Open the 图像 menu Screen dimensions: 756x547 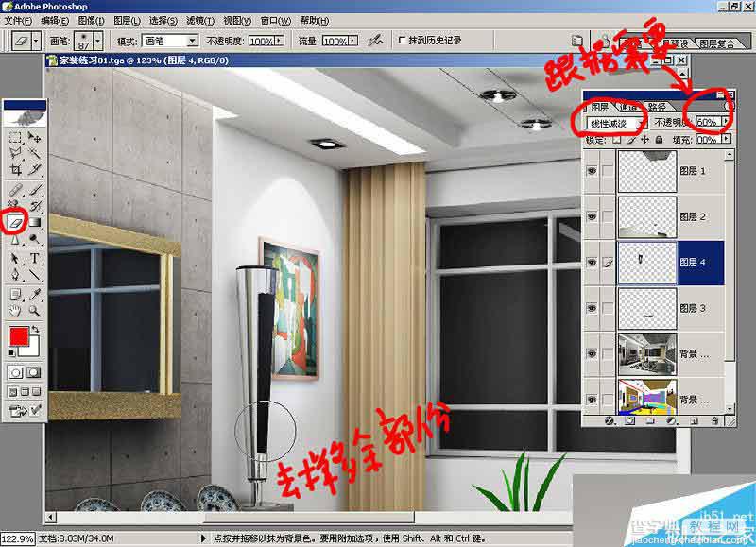coord(91,21)
